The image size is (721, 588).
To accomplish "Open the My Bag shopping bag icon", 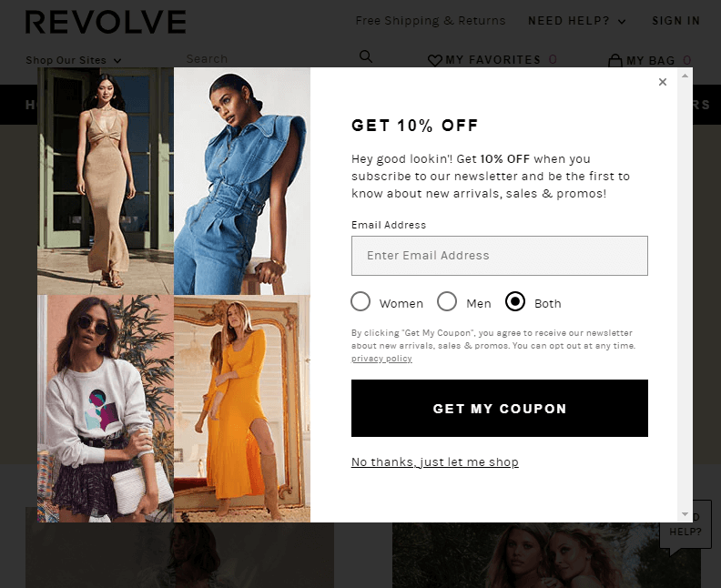I will pyautogui.click(x=614, y=60).
